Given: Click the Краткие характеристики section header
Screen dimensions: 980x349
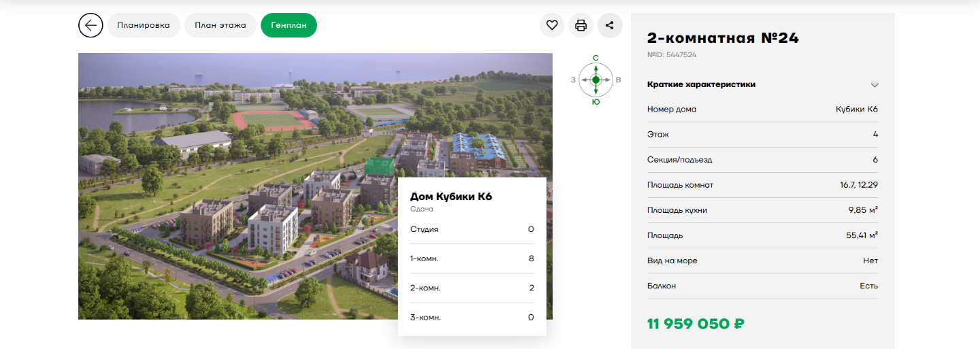Looking at the screenshot, I should [x=701, y=84].
